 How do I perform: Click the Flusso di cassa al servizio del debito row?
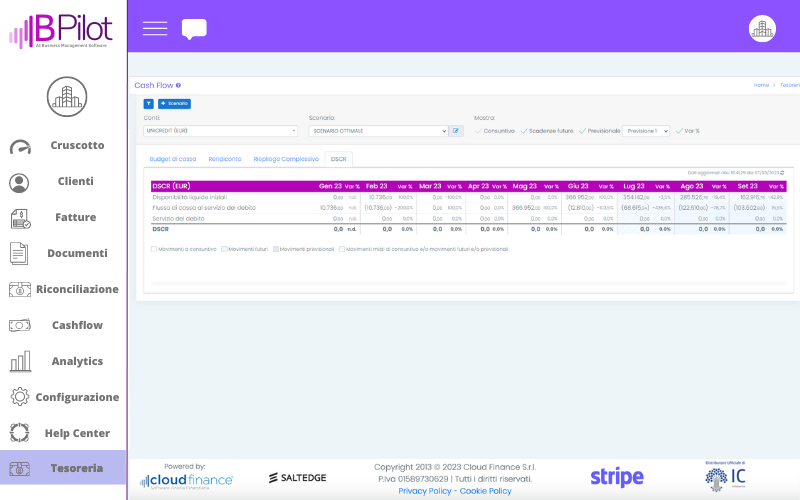click(468, 208)
